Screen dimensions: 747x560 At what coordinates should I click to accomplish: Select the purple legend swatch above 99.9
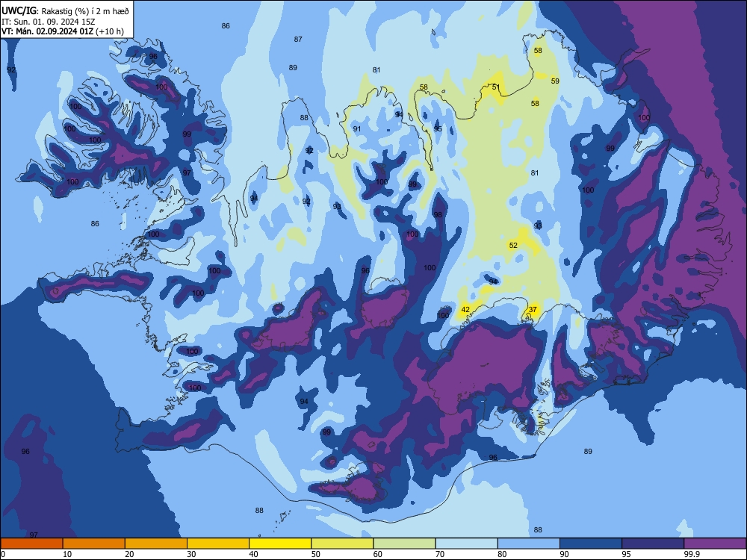coord(715,544)
